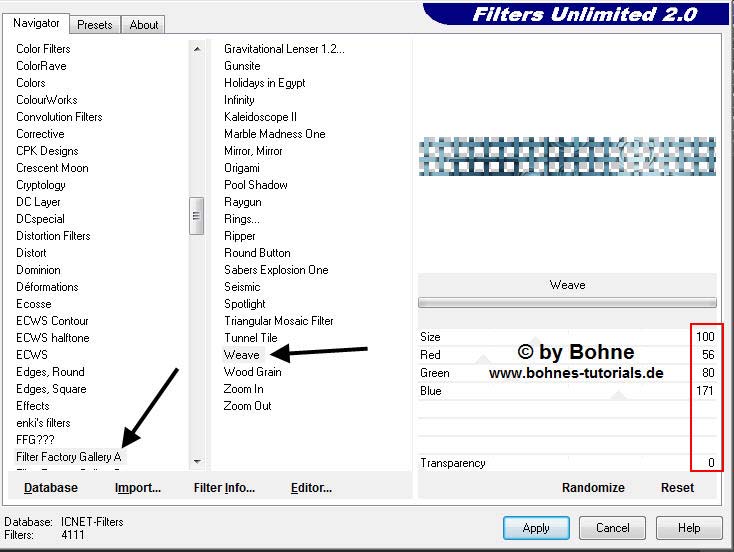Select the Distortion Filters category

(x=53, y=236)
